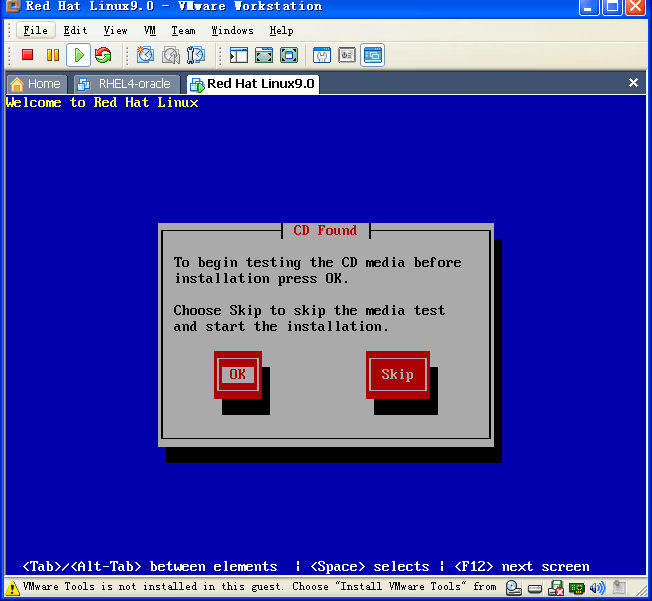Screen dimensions: 652x601
Task: Click the message log status icon
Action: tap(619, 588)
